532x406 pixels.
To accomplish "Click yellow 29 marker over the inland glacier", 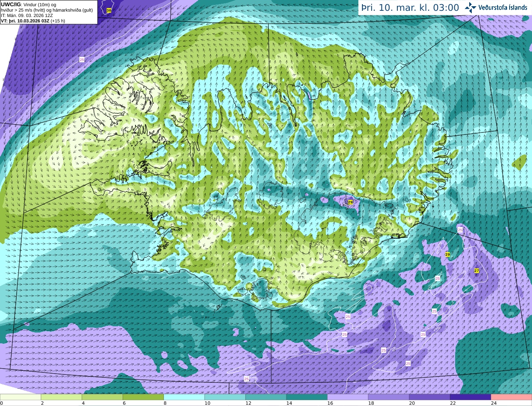I will point(350,202).
